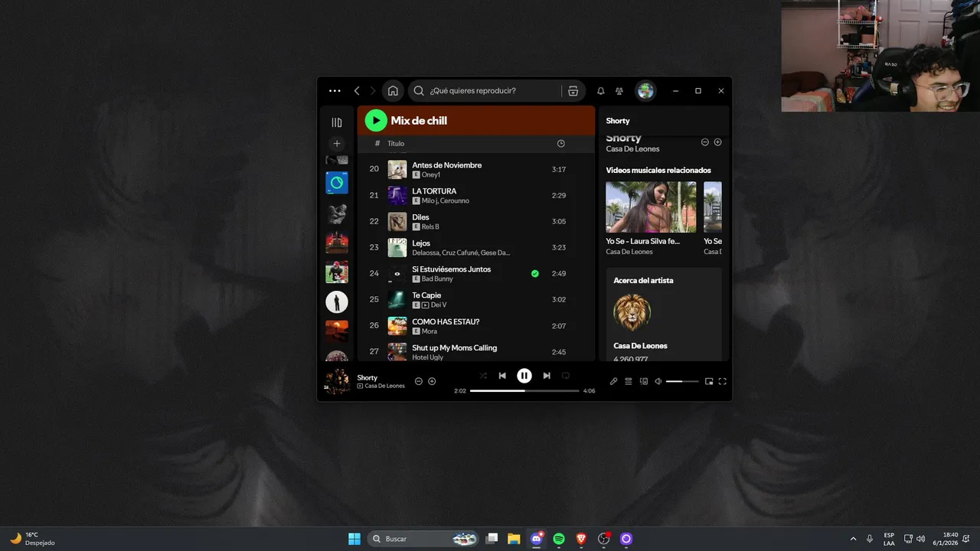Open artist link Oney1
Screen dimensions: 980x551
[x=431, y=175]
